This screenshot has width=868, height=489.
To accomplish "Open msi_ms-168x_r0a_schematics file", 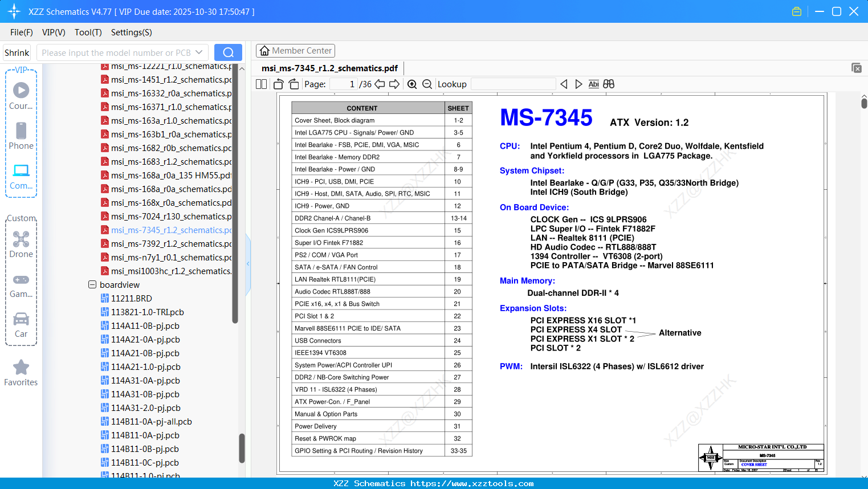I will click(x=166, y=203).
